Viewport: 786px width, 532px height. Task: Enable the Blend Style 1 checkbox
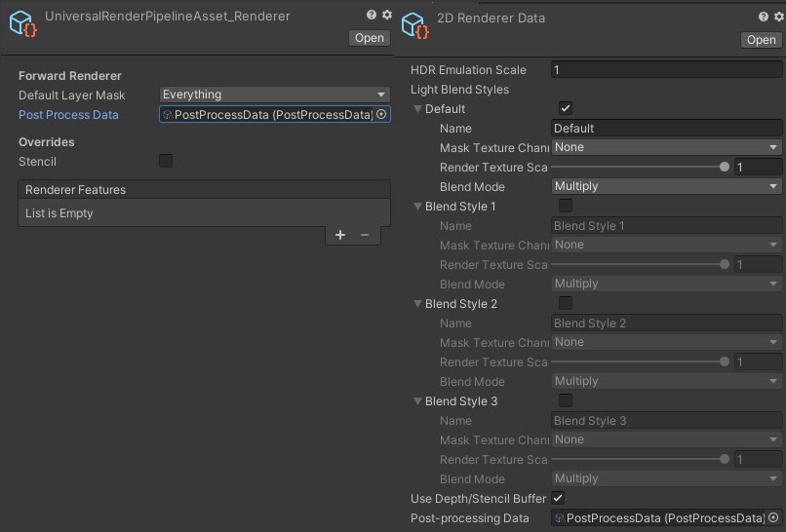tap(566, 206)
